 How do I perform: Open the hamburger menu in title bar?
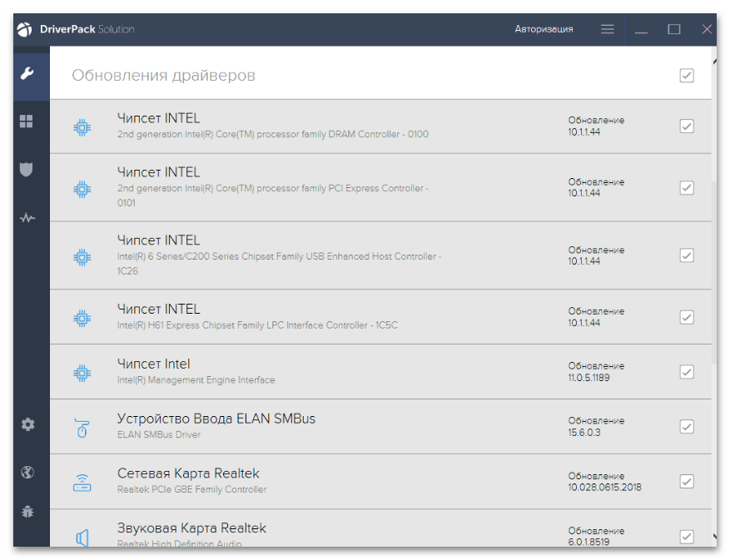(x=607, y=29)
